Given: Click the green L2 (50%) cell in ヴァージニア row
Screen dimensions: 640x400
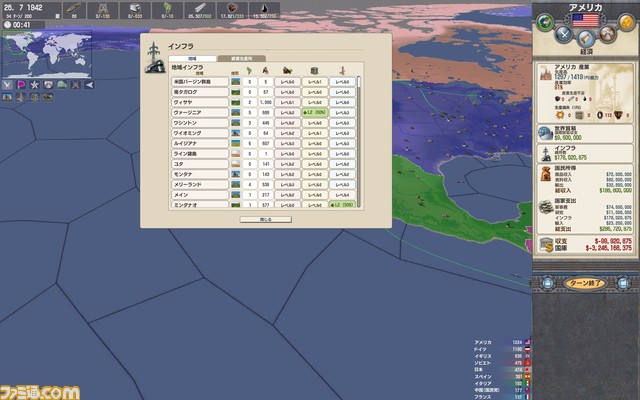Looking at the screenshot, I should (315, 113).
